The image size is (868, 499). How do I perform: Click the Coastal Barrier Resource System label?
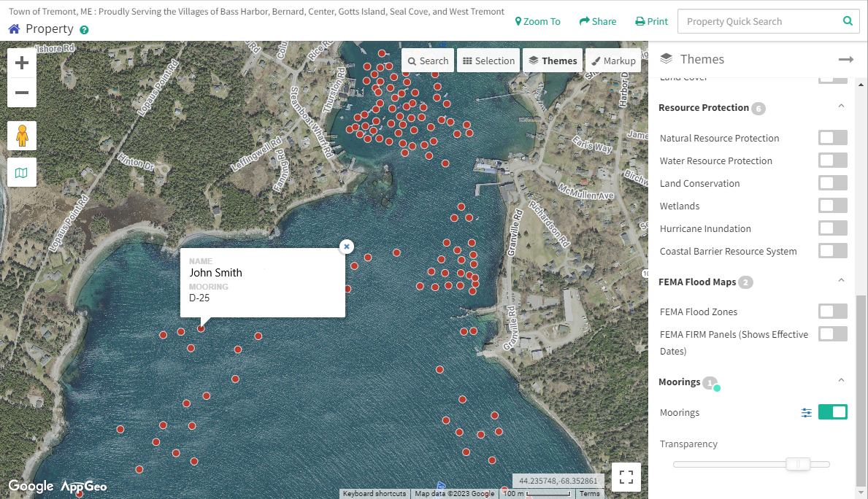(728, 252)
